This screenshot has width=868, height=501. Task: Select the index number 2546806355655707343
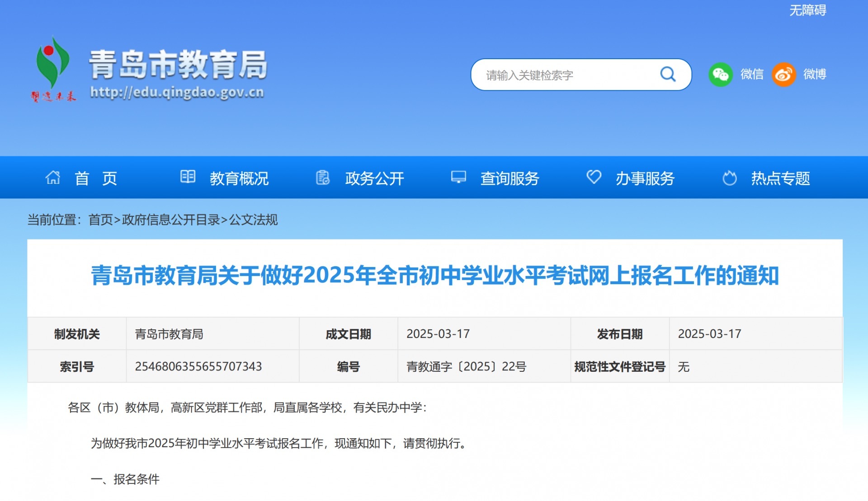[x=198, y=366]
